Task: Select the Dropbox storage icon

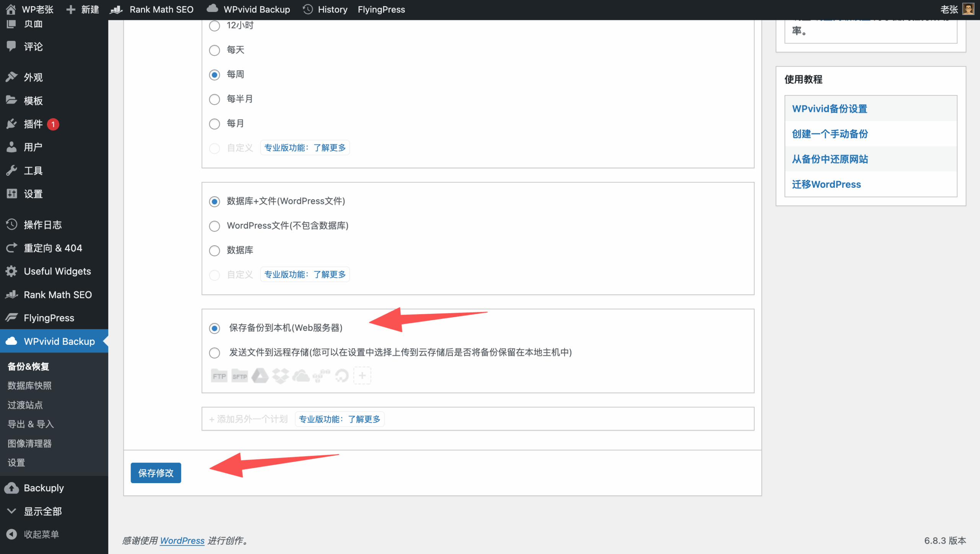Action: [x=280, y=376]
